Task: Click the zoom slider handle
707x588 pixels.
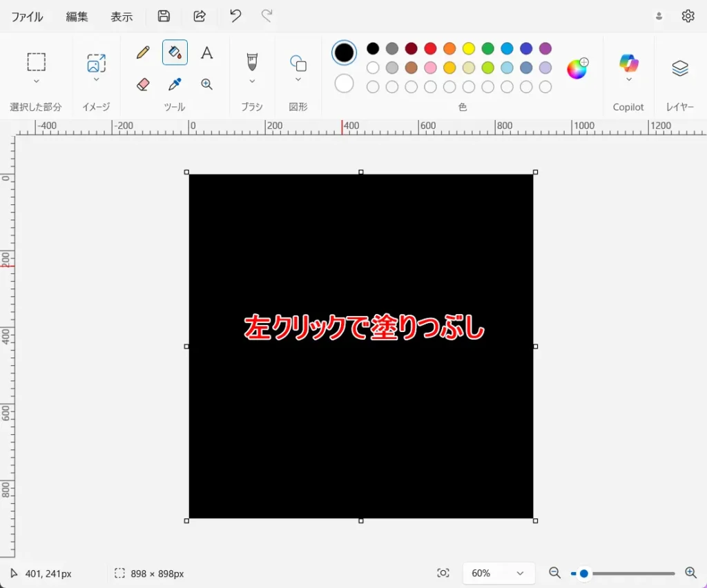Action: click(584, 573)
